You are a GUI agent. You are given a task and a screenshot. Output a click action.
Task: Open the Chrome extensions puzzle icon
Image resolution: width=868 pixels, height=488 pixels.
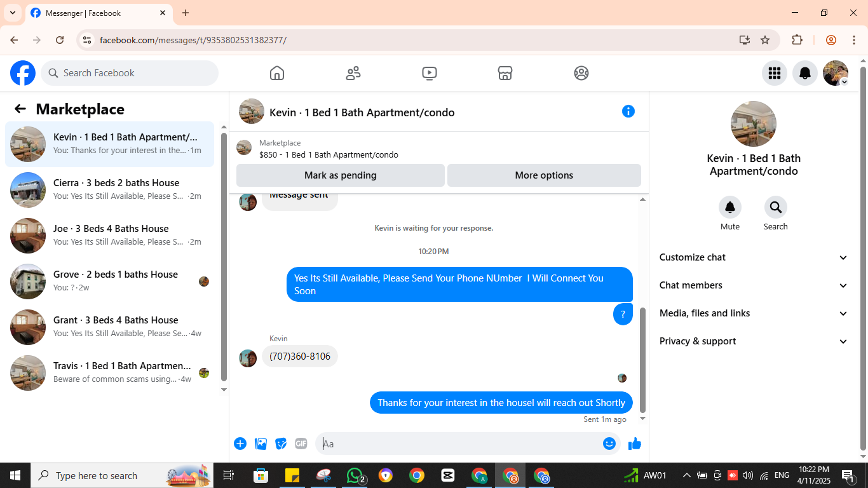coord(797,40)
